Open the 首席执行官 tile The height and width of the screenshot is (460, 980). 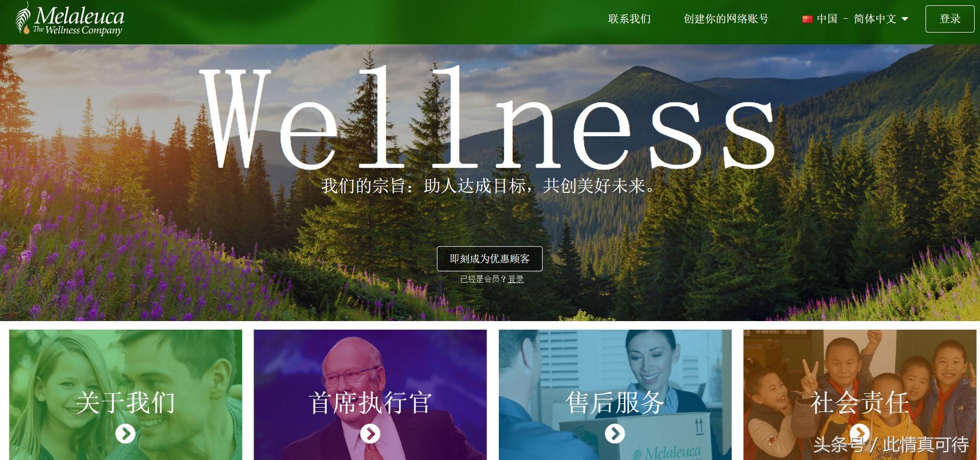point(370,395)
